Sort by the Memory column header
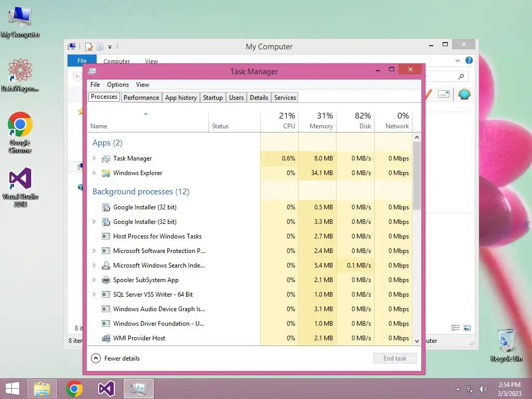 [317, 121]
